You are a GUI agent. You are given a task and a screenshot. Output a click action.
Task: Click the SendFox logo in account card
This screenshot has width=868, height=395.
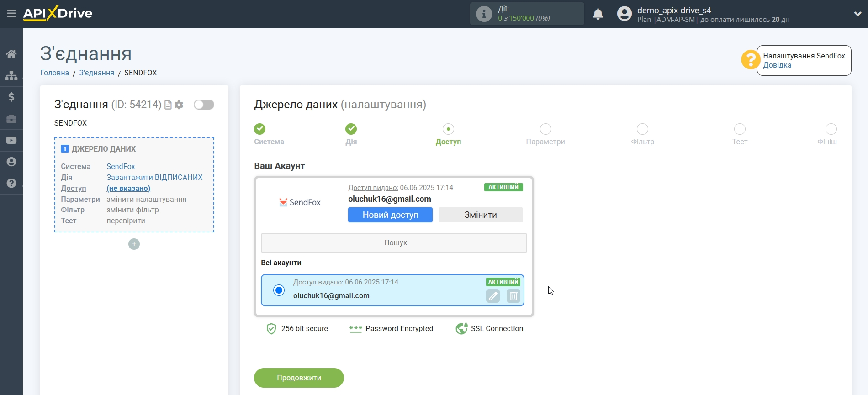[300, 202]
